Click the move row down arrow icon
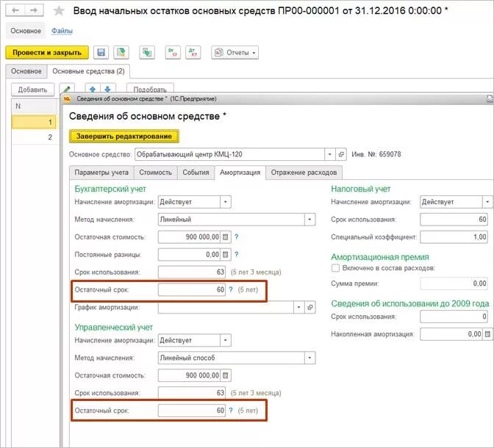Screen dimensions: 494x448 pos(108,89)
